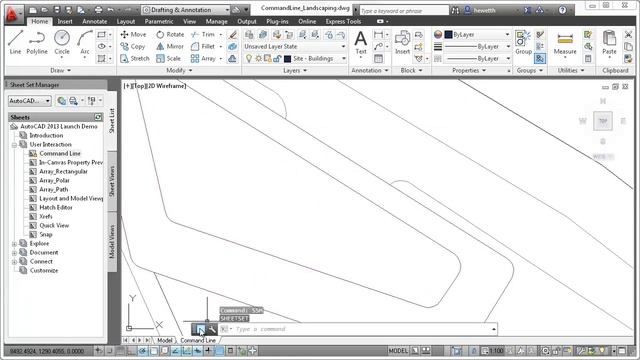
Task: Open the help question mark icon
Action: [562, 10]
